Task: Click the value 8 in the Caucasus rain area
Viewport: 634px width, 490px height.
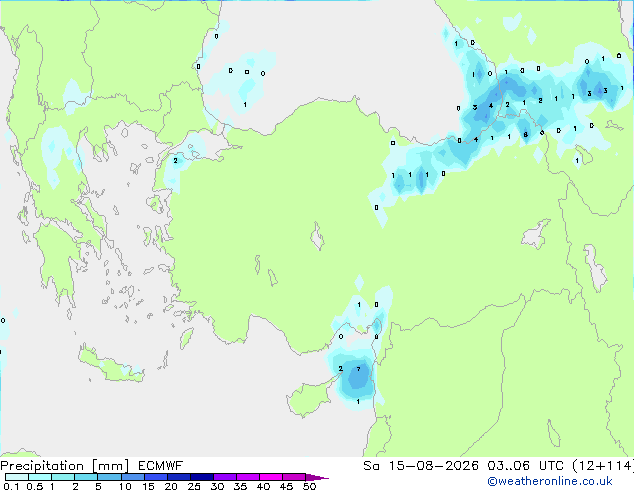Action: (x=525, y=135)
